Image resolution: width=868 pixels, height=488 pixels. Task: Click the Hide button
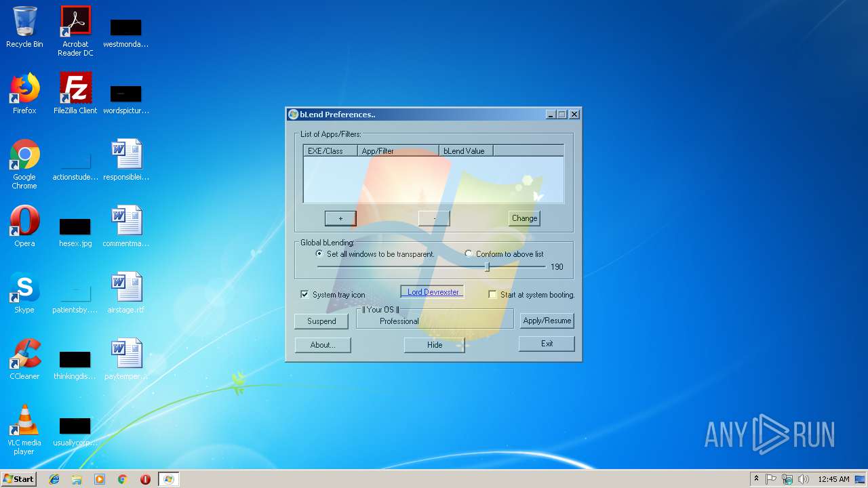(435, 345)
